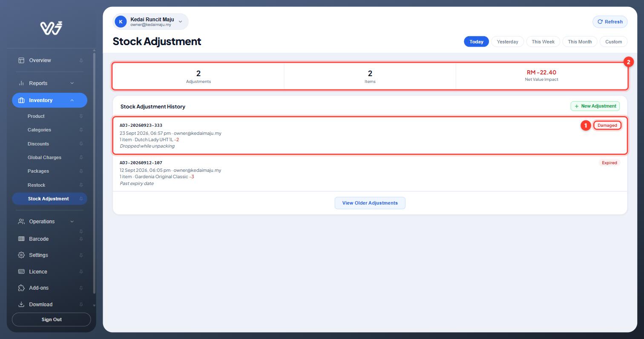The image size is (644, 339).
Task: Open the Packages page
Action: point(38,171)
